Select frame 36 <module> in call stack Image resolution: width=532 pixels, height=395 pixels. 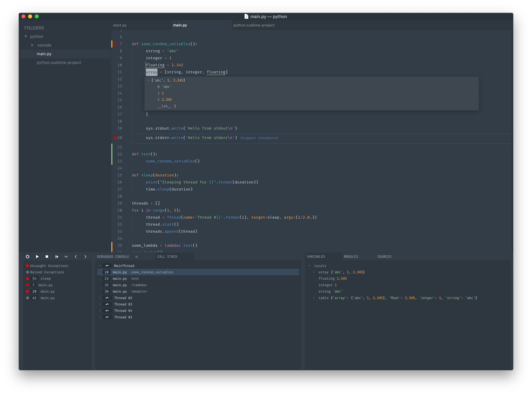[x=198, y=291]
